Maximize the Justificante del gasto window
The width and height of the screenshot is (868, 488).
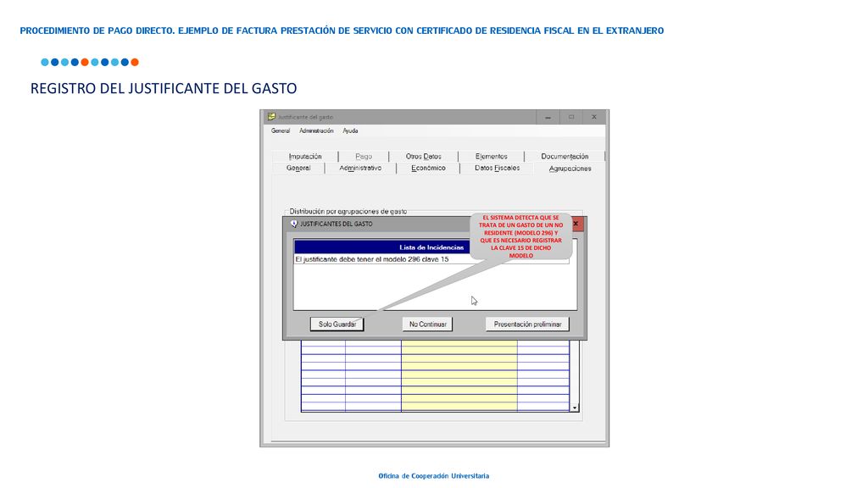pos(571,117)
